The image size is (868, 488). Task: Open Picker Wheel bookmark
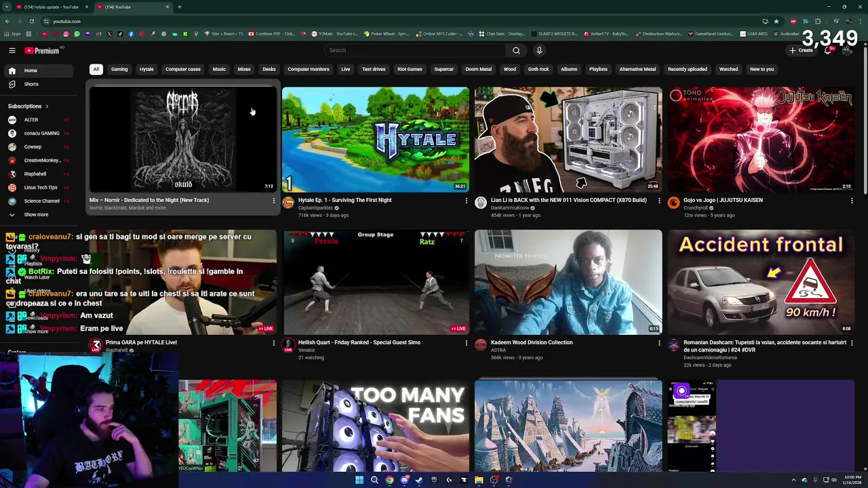[x=387, y=34]
